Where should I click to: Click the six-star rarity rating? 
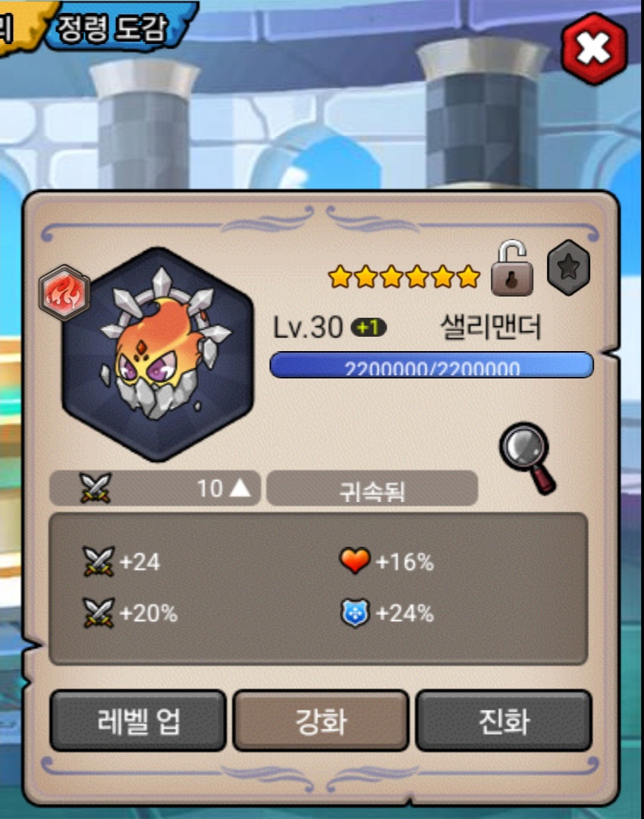tap(404, 276)
